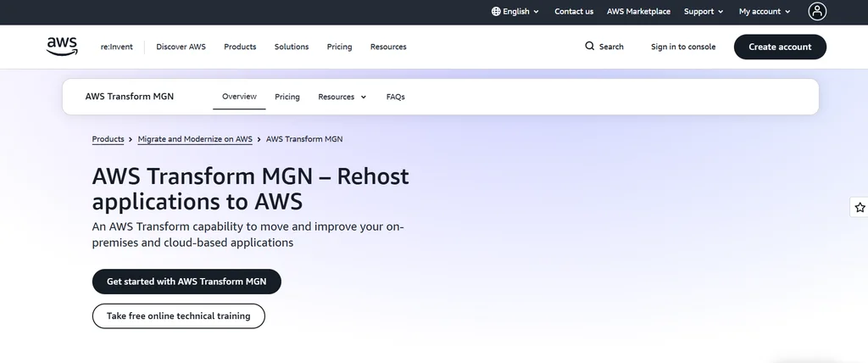Expand the Support dropdown
868x363 pixels.
(x=704, y=12)
